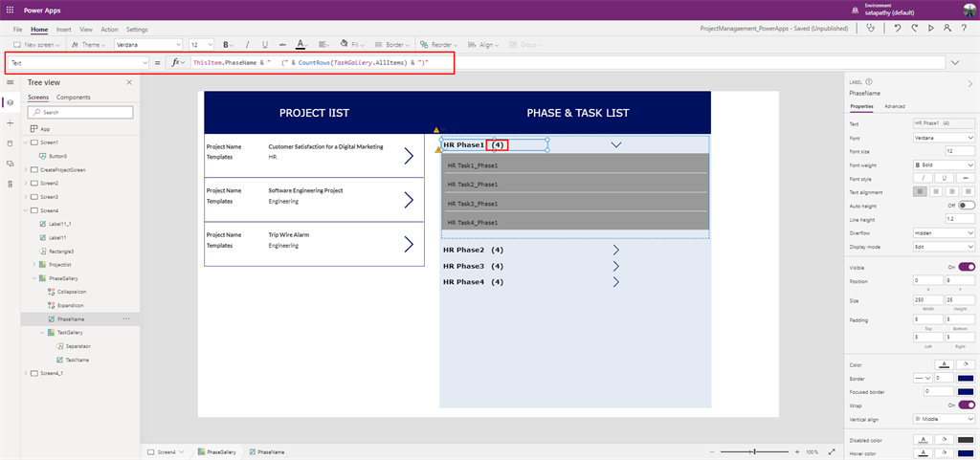Preview the app with play icon
This screenshot has width=980, height=460.
coord(931,29)
